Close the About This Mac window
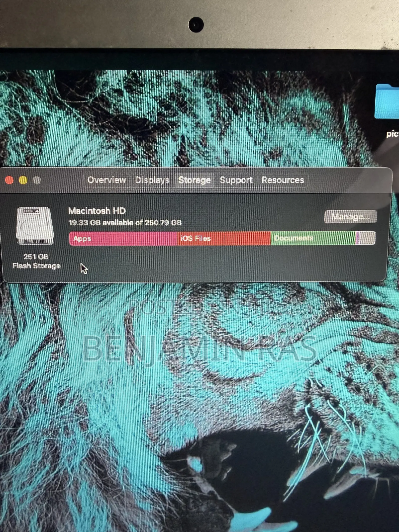Image resolution: width=399 pixels, height=532 pixels. pos(9,180)
